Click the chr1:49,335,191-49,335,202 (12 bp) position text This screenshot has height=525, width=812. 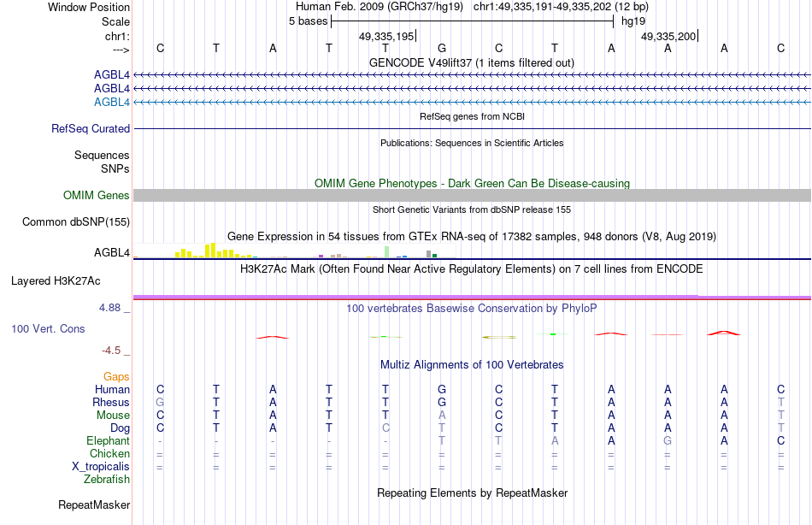(x=561, y=7)
